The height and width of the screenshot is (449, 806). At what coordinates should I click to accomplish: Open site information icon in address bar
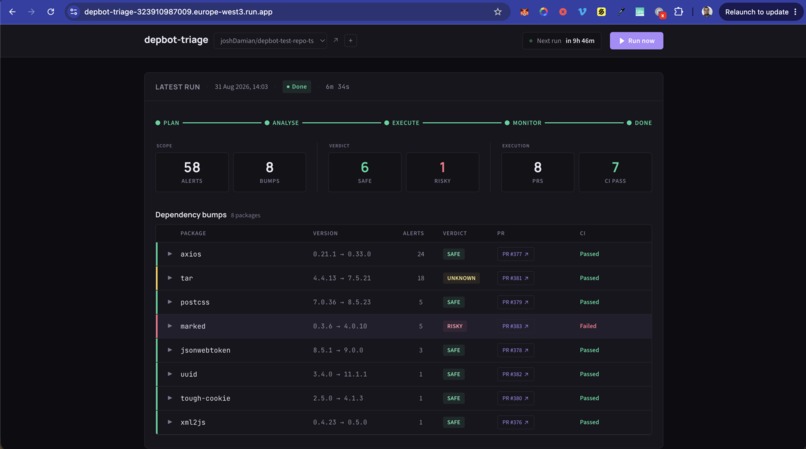tap(74, 12)
